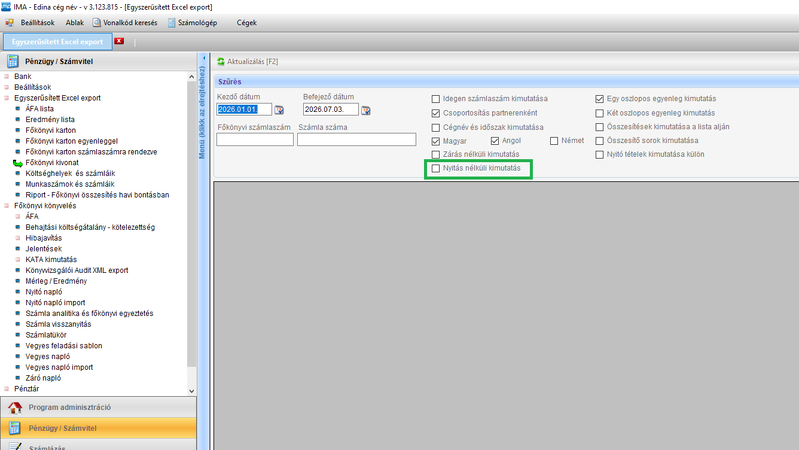Uncheck Egy oszlopos egyenleg kimutatás

600,99
